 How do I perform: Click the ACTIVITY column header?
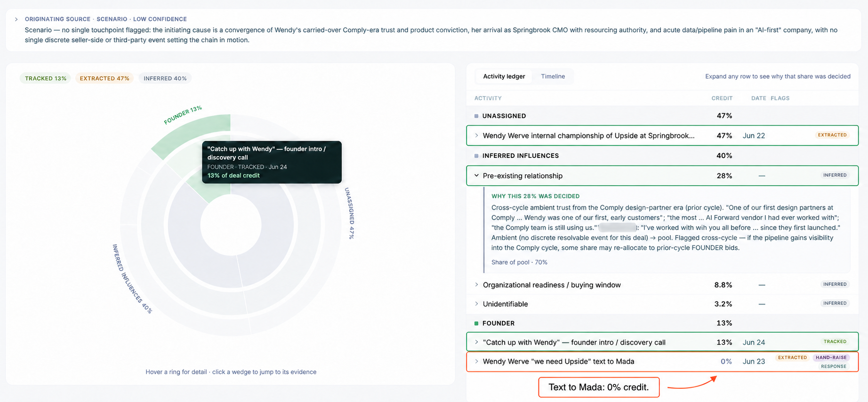point(488,98)
